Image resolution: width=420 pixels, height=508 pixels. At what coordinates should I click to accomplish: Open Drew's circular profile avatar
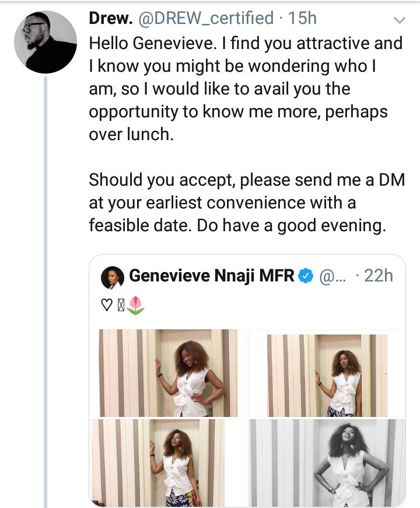pyautogui.click(x=45, y=42)
